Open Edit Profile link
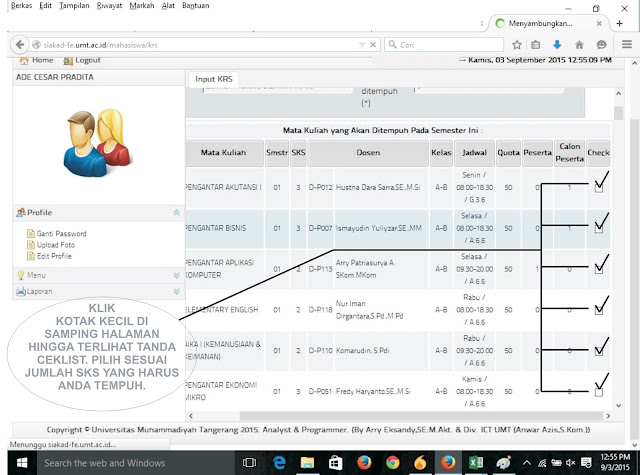Viewport: 640px width, 475px height. click(54, 256)
